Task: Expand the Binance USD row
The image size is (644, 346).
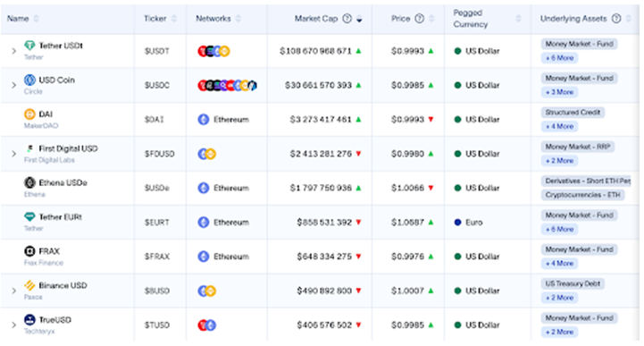Action: tap(14, 291)
